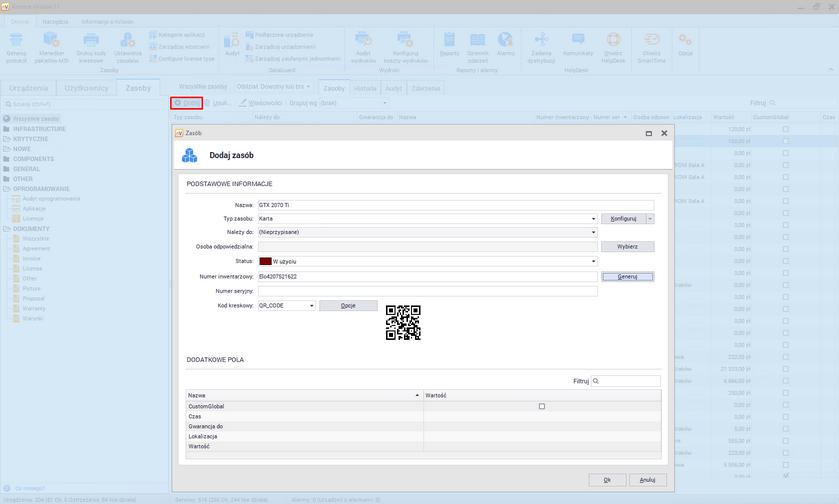The width and height of the screenshot is (839, 504).
Task: Click the Dodaj plus icon in toolbar
Action: 178,102
